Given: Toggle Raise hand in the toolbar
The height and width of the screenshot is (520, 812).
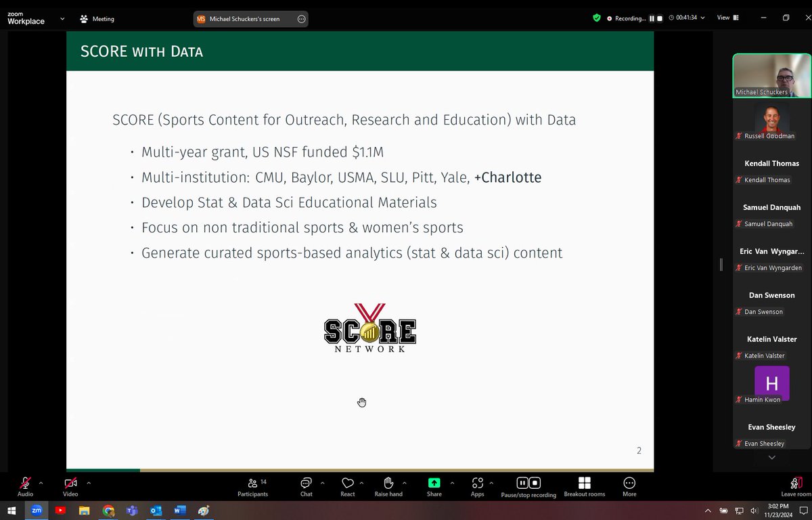Looking at the screenshot, I should 388,486.
